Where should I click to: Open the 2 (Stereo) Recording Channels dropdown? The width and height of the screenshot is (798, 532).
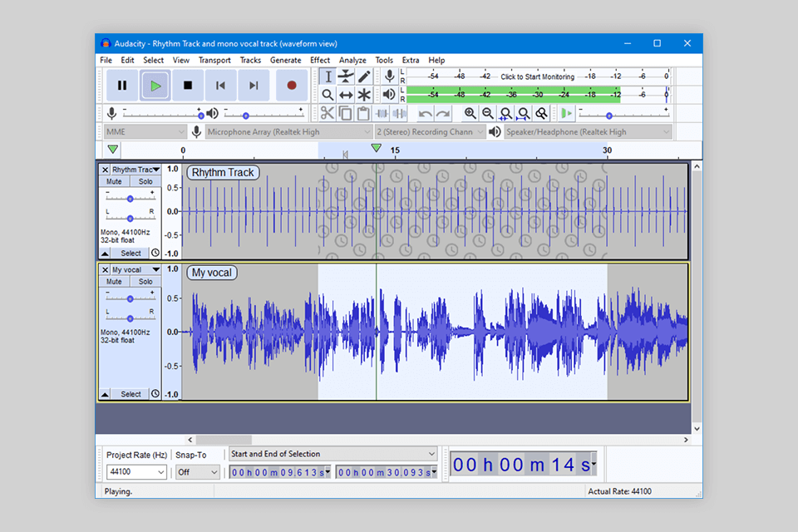click(x=430, y=132)
